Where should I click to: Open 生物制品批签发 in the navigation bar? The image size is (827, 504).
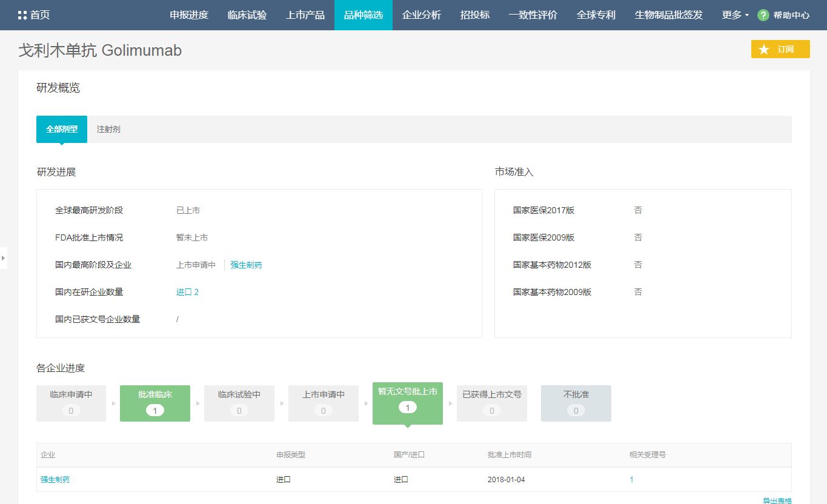(x=669, y=15)
